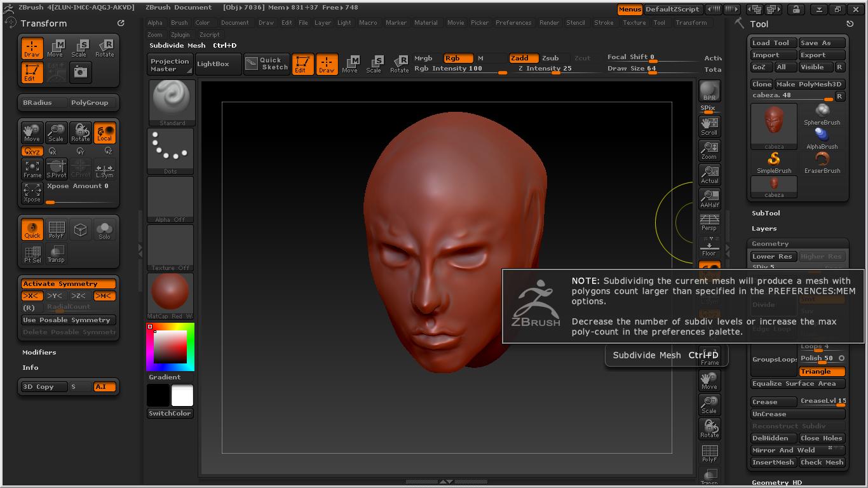Click the Texture Off selector

(x=170, y=248)
